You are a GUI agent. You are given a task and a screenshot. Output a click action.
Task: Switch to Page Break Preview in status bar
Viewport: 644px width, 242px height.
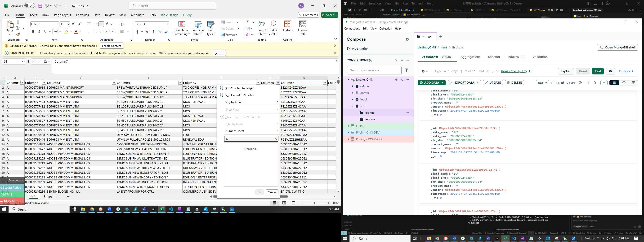[294, 203]
